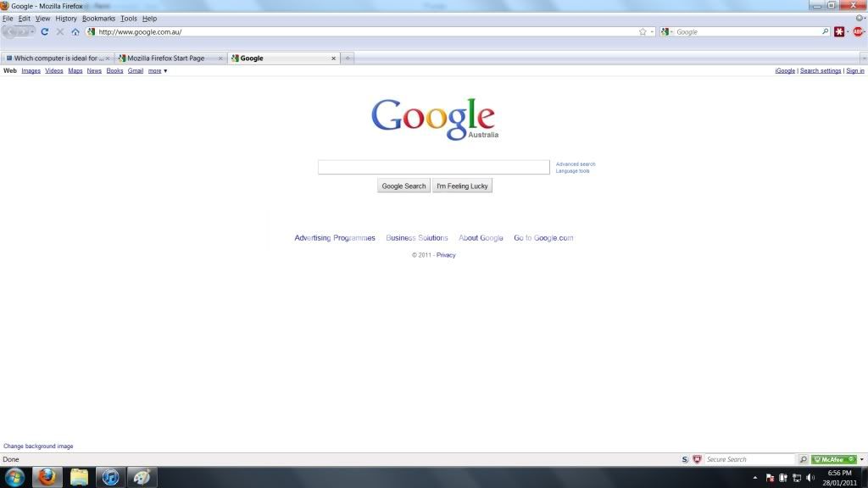Open the Bookmarks menu
The image size is (868, 488).
point(98,19)
